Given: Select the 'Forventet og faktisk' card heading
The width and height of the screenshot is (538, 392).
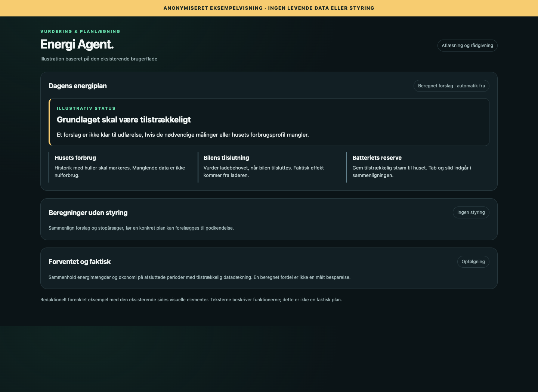Looking at the screenshot, I should coord(80,262).
